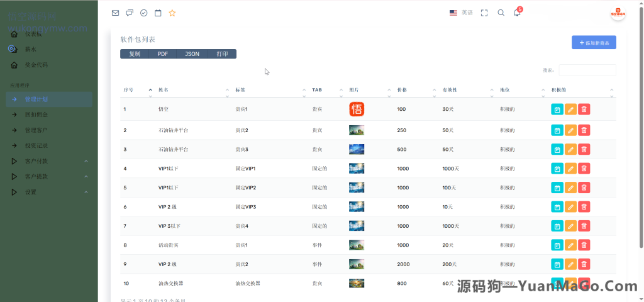Open 仪表板 dashboard in sidebar

(49, 34)
